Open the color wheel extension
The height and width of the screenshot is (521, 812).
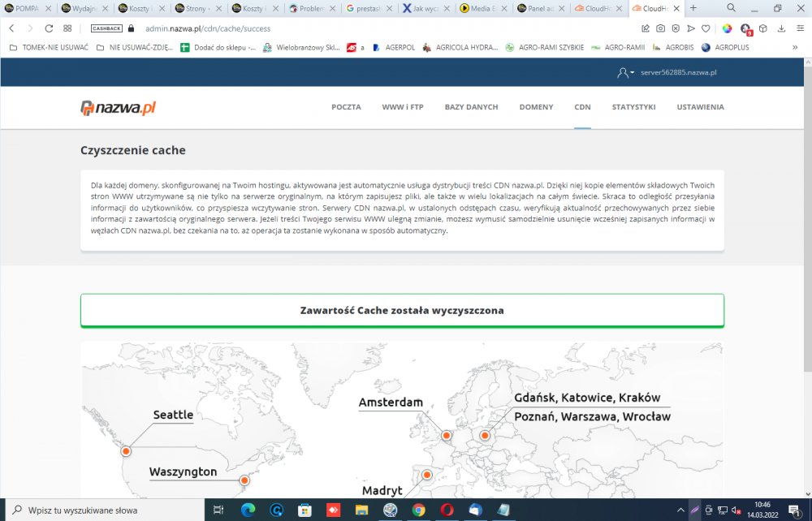tap(727, 28)
